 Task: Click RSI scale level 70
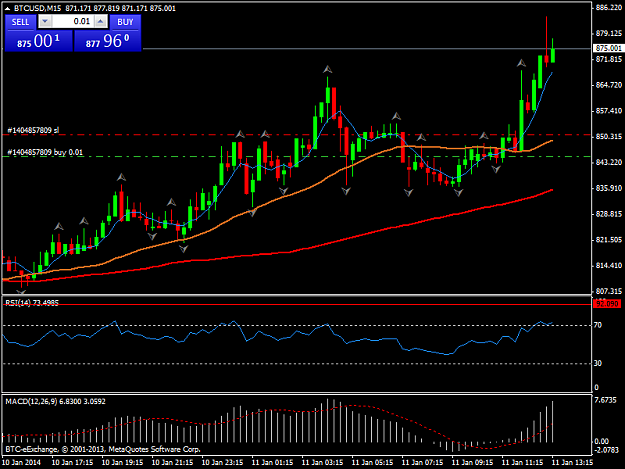(x=597, y=325)
